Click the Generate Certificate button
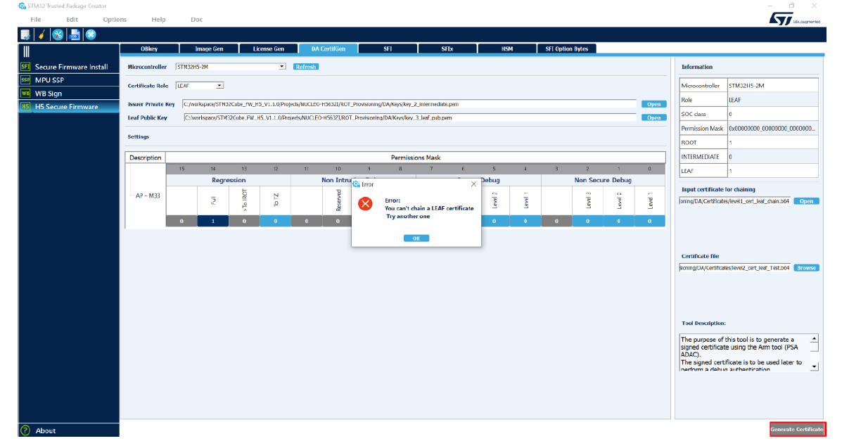 797,429
